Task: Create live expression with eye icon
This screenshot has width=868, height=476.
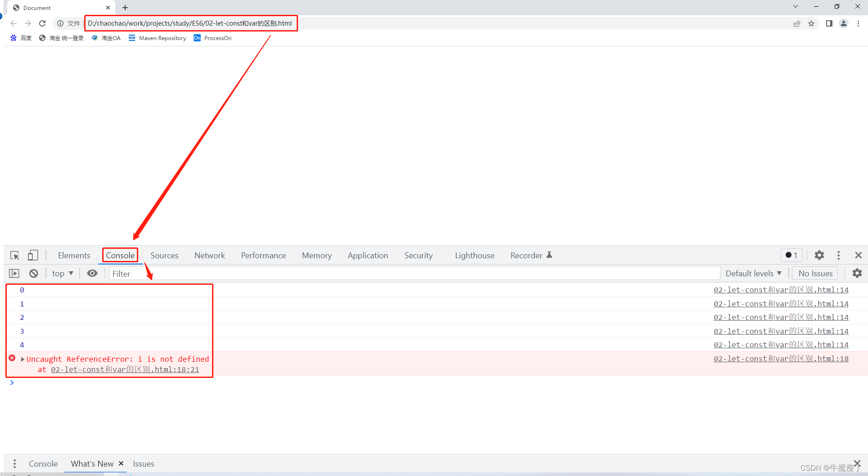Action: pyautogui.click(x=92, y=274)
